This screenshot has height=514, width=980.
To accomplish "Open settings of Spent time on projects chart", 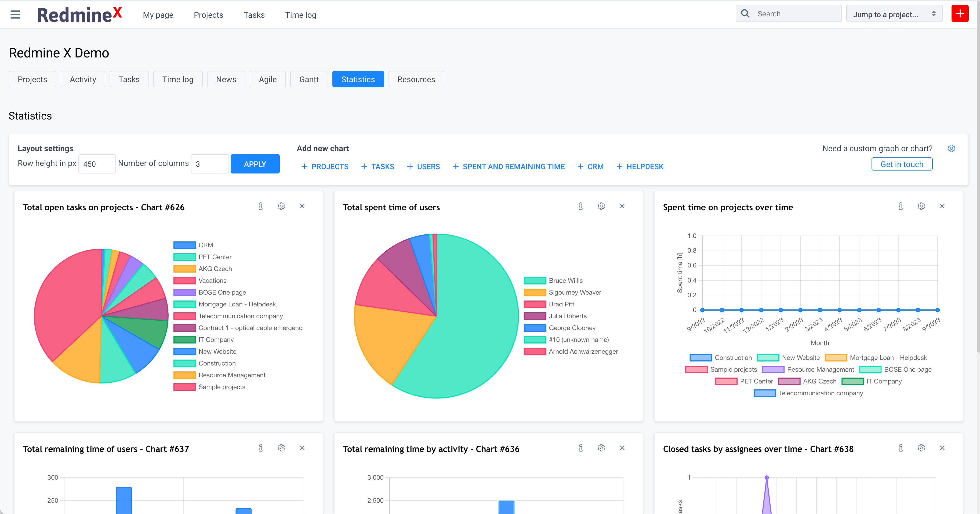I will point(921,206).
